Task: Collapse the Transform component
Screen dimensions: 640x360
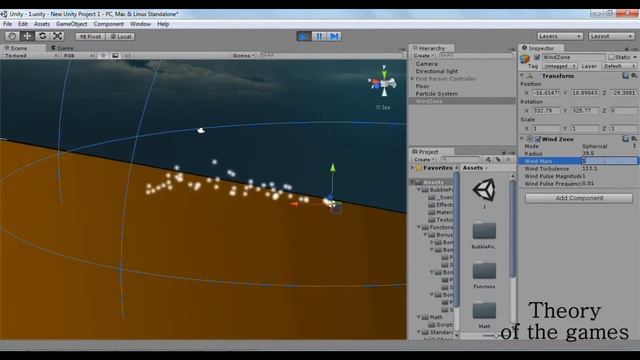Action: pos(522,76)
